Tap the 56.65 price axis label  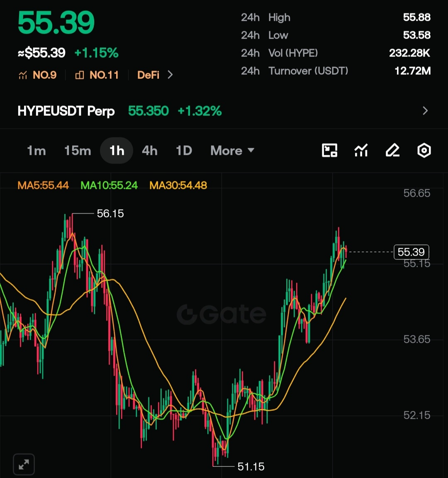click(x=416, y=193)
